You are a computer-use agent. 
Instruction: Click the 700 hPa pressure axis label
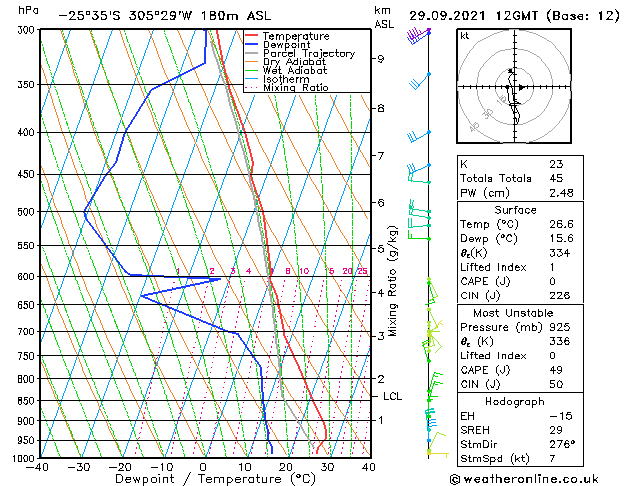(x=26, y=332)
